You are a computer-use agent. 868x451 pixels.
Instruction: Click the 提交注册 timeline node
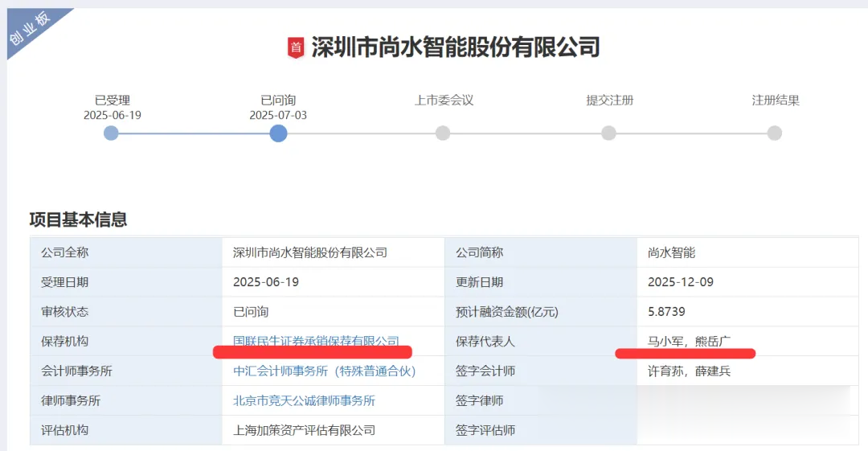point(609,133)
